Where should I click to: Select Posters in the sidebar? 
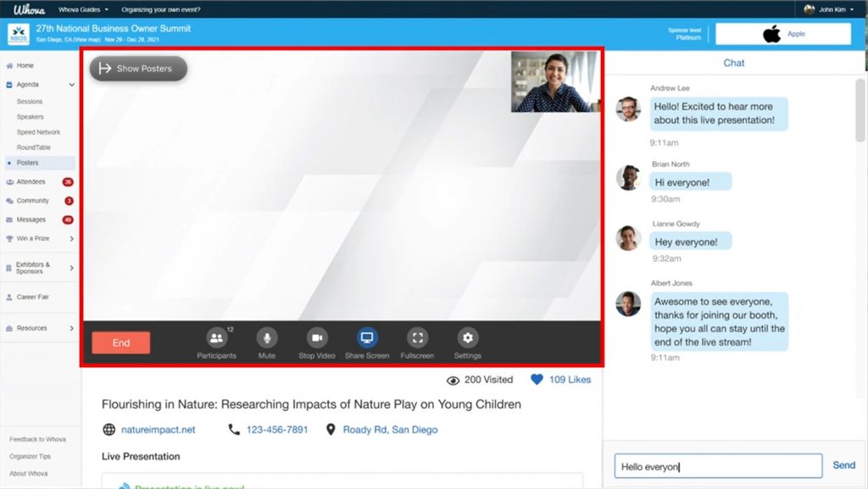point(31,162)
